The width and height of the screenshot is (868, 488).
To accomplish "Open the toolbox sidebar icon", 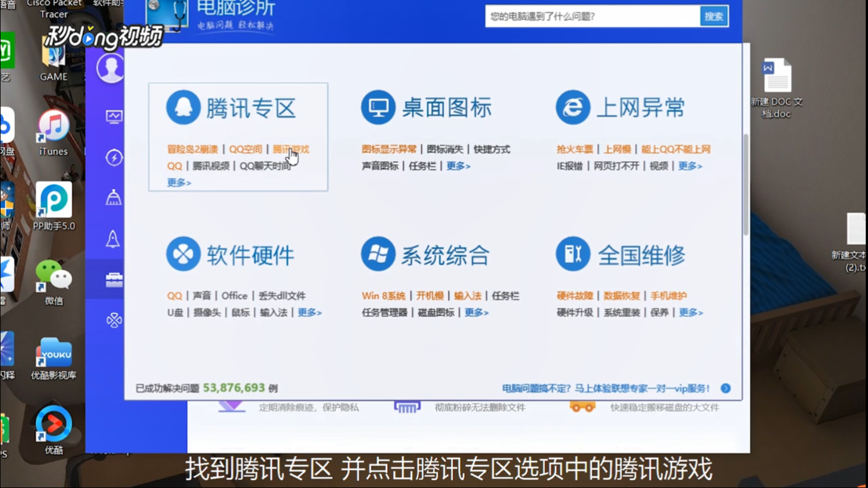I will click(x=114, y=279).
